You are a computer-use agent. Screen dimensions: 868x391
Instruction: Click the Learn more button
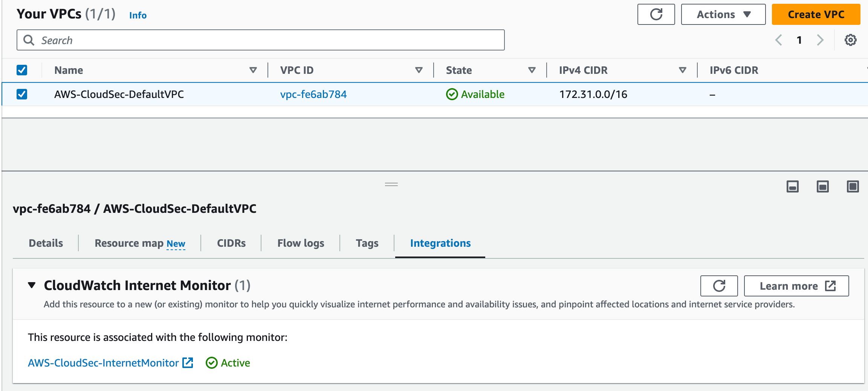point(796,286)
